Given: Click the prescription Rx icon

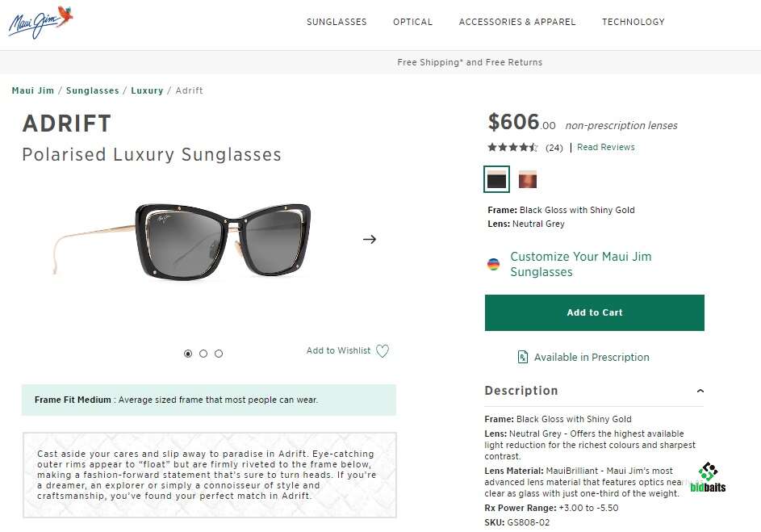Looking at the screenshot, I should coord(523,357).
